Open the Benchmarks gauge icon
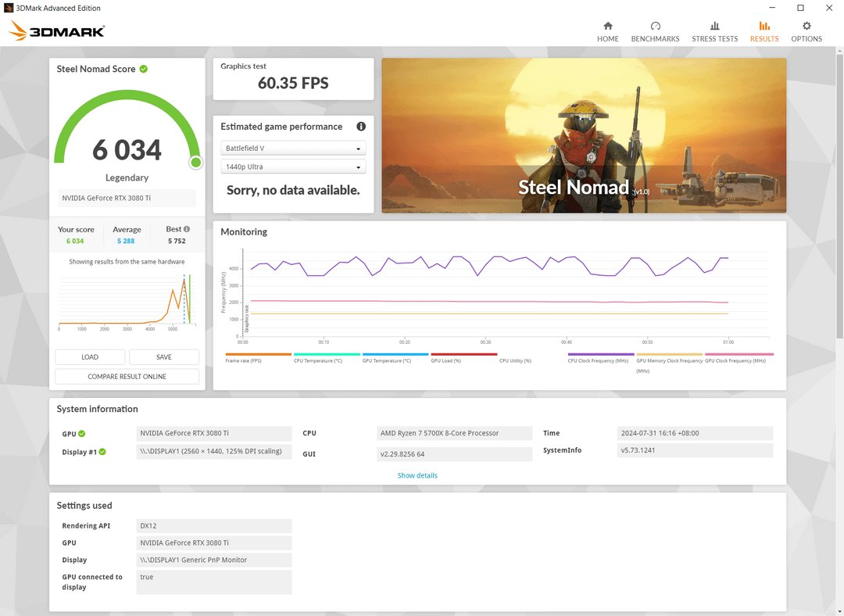This screenshot has height=616, width=844. pyautogui.click(x=655, y=26)
